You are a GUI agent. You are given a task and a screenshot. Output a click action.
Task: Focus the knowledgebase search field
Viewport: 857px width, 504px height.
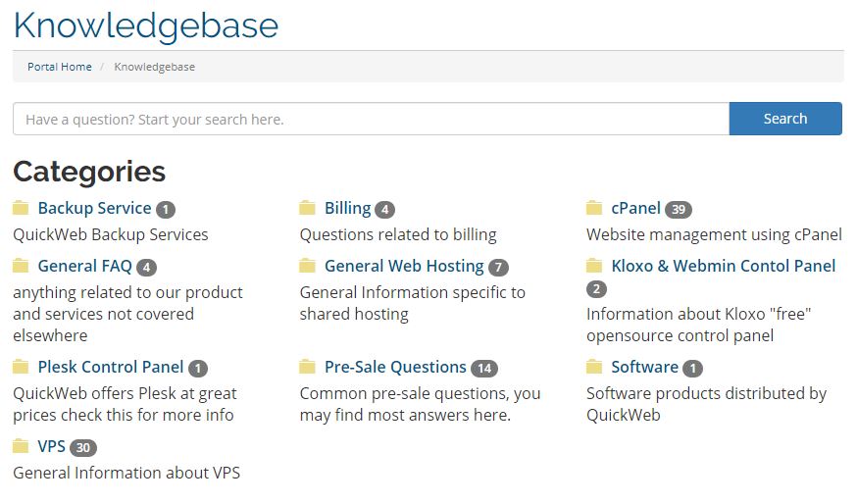pyautogui.click(x=371, y=119)
